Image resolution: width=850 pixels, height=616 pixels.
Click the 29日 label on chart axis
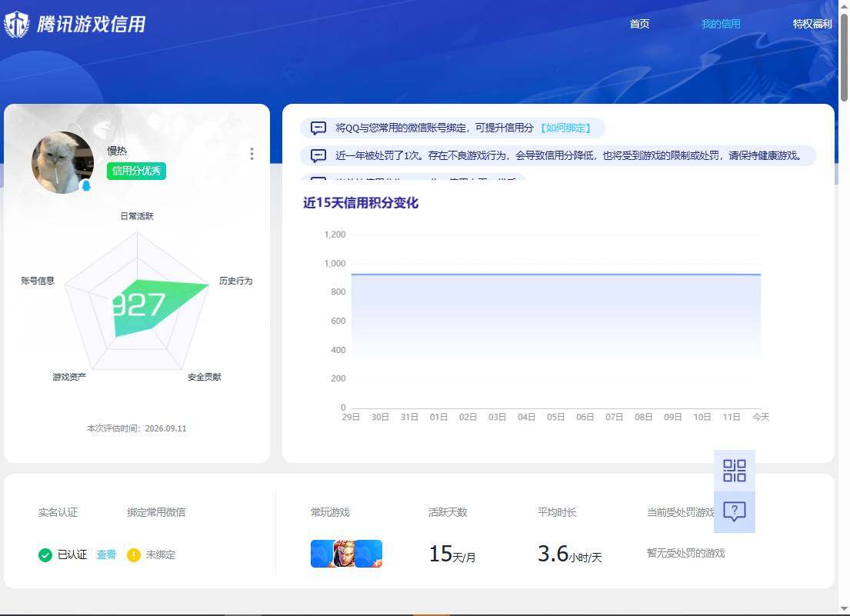(351, 417)
